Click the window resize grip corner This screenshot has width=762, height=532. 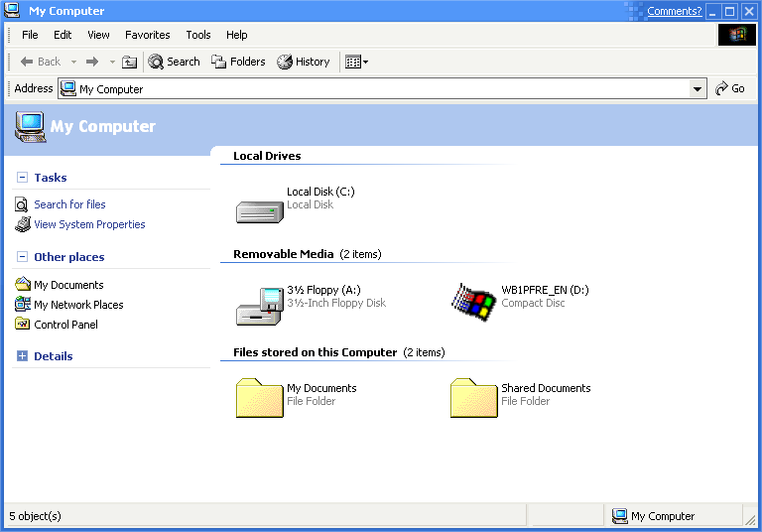(751, 519)
